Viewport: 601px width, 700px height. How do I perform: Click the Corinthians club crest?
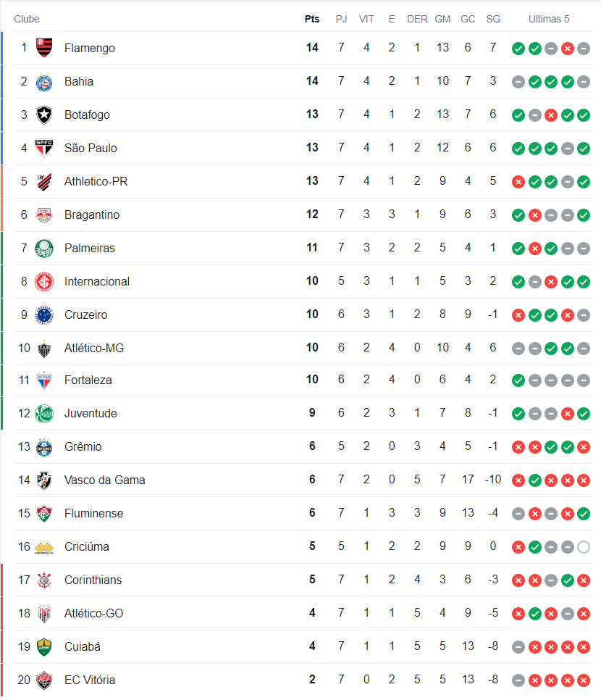coord(44,580)
